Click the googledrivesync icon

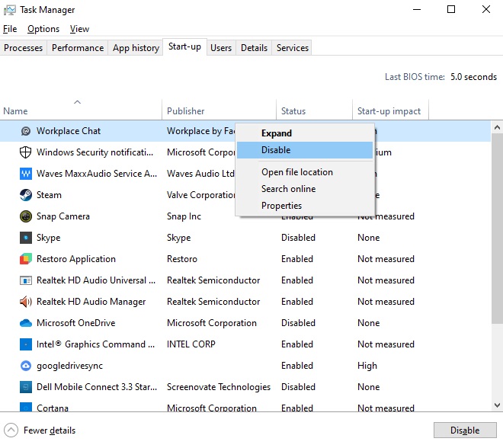pos(26,366)
